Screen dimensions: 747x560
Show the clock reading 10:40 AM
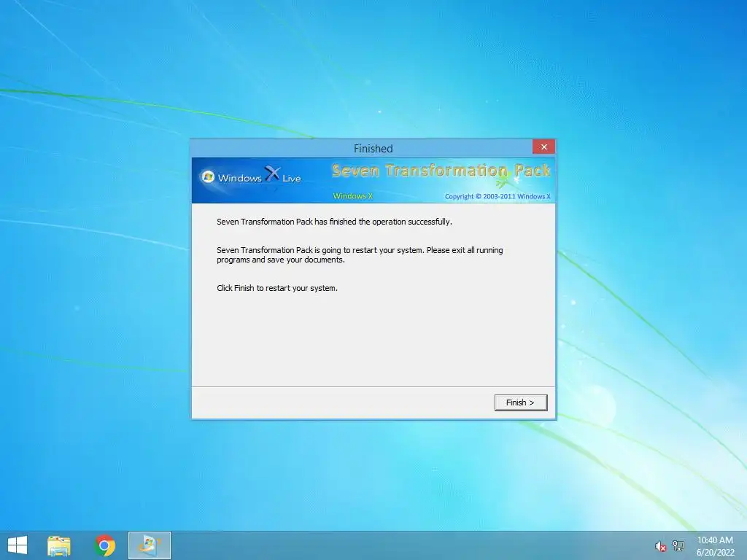715,540
